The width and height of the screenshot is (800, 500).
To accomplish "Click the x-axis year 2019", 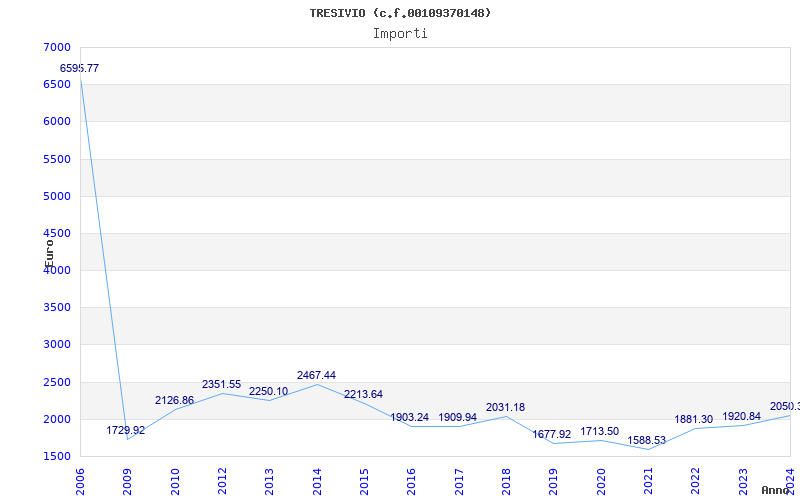I will pyautogui.click(x=554, y=482).
